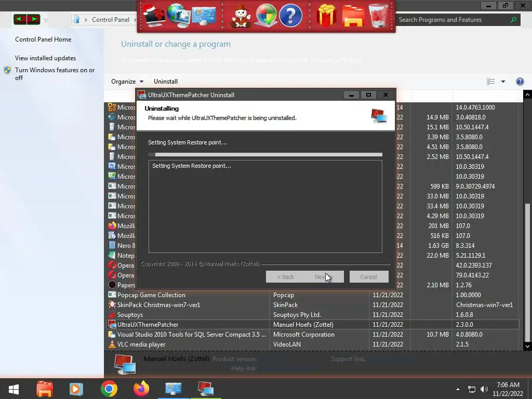Select Popcap Game Collection row
532x399 pixels.
313,295
